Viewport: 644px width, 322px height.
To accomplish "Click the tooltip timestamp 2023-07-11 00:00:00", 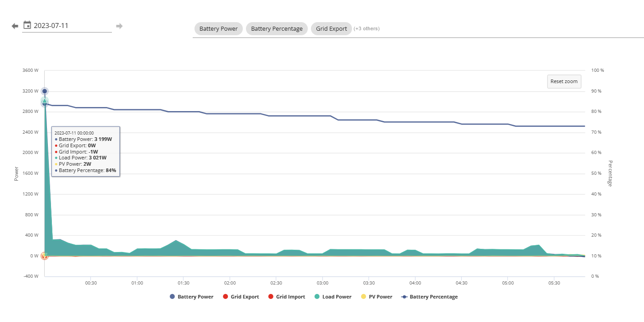I will 74,133.
